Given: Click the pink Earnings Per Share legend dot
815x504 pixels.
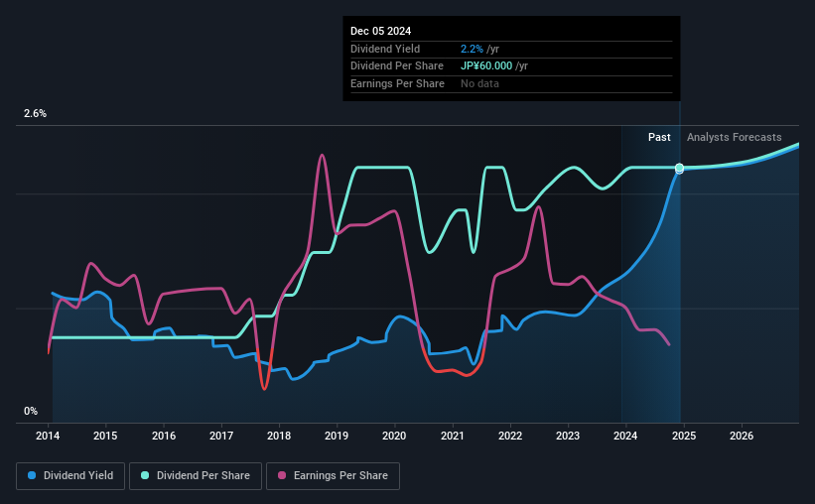Looking at the screenshot, I should point(282,475).
